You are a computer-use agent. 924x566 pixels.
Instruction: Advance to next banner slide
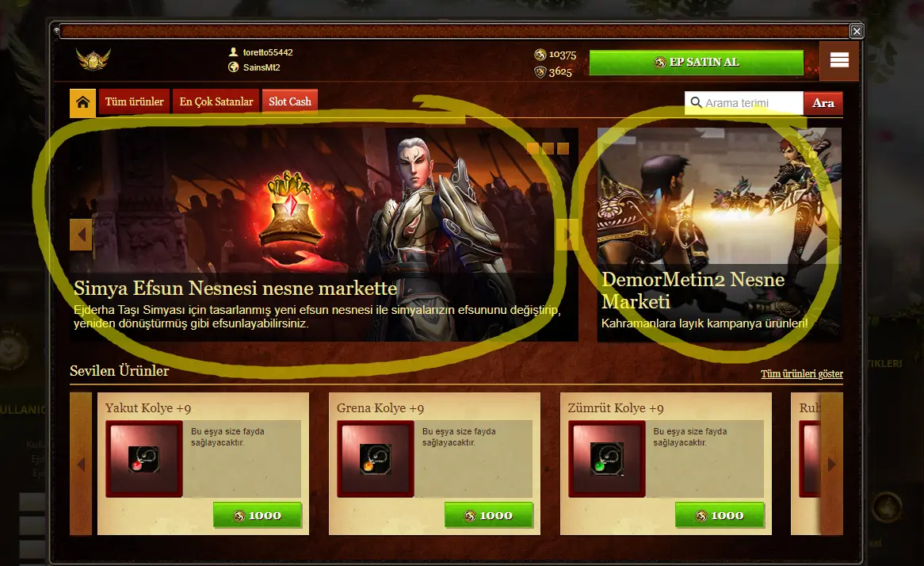(x=567, y=235)
